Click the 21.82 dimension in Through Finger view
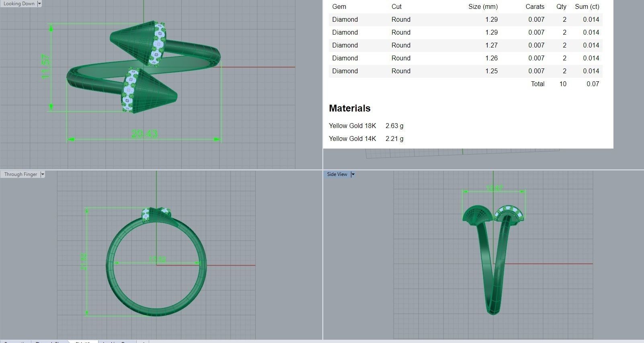This screenshot has width=644, height=343. (x=84, y=261)
